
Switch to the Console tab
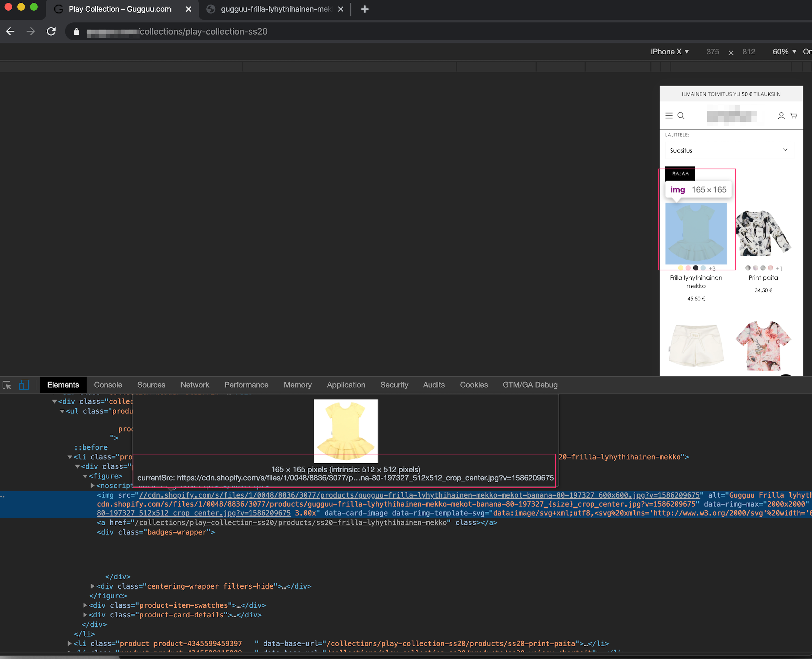(x=108, y=385)
